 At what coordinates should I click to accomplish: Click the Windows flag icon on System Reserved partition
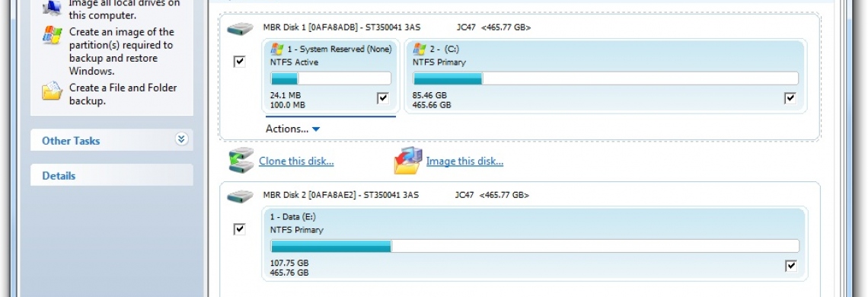point(277,49)
